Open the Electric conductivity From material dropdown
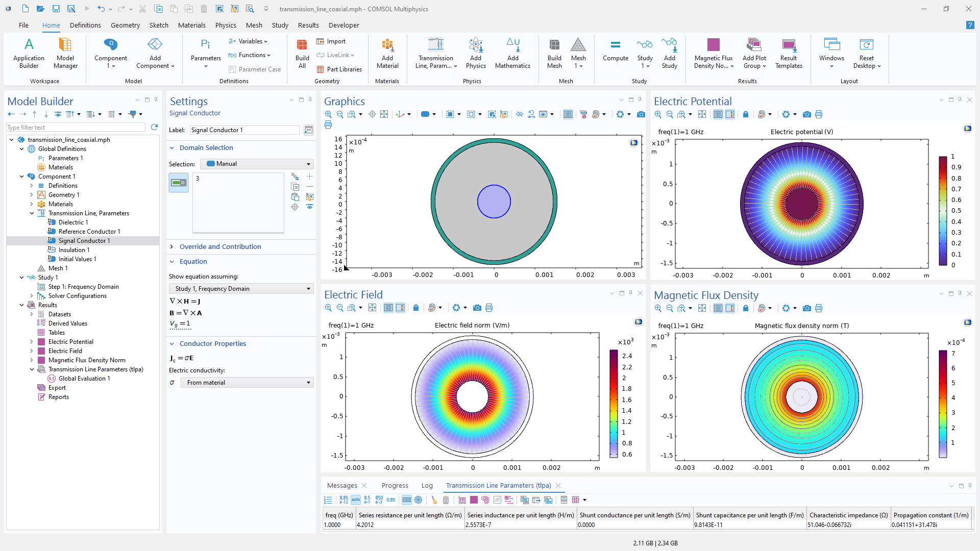This screenshot has height=551, width=980. (247, 383)
